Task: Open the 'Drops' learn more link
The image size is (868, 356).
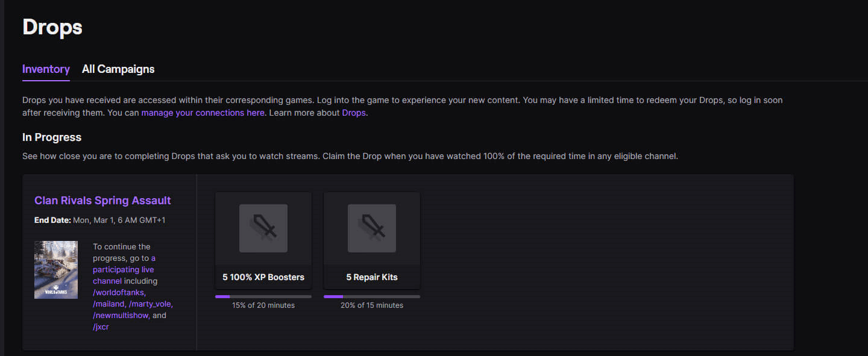Action: click(x=354, y=113)
